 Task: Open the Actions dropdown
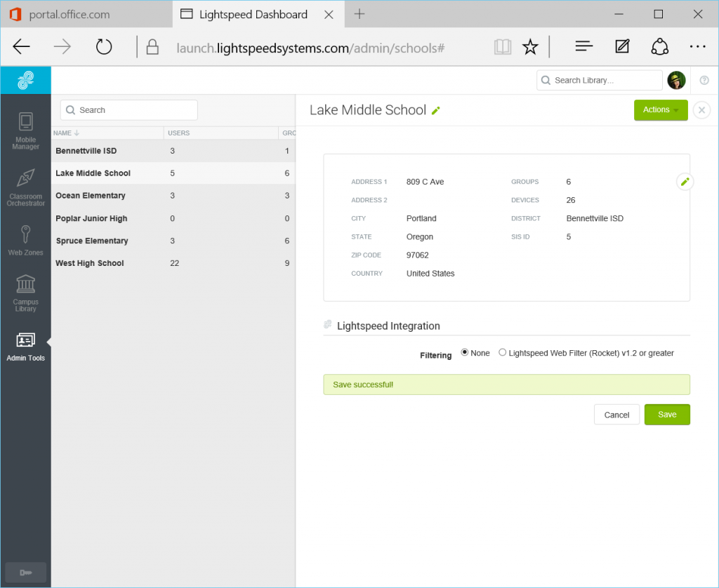point(661,110)
